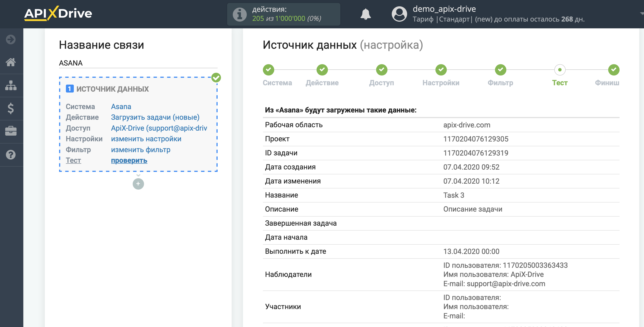Screen dimensions: 644x327
Task: Click the actions counter 205 из 1'000'000
Action: (x=286, y=18)
